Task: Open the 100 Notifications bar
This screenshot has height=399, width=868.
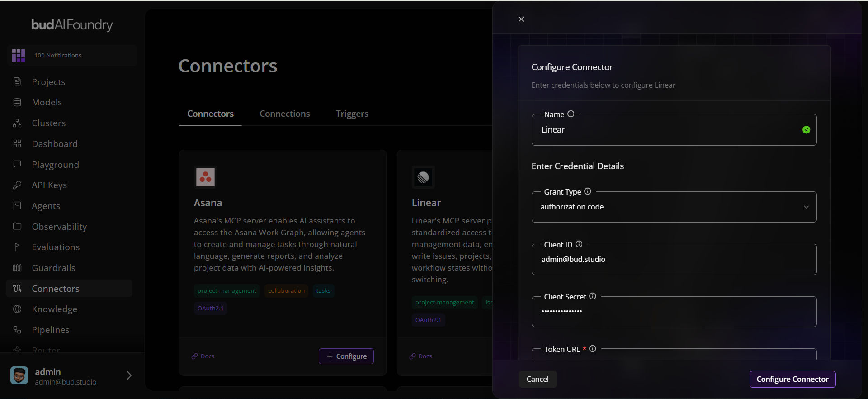Action: click(x=72, y=55)
